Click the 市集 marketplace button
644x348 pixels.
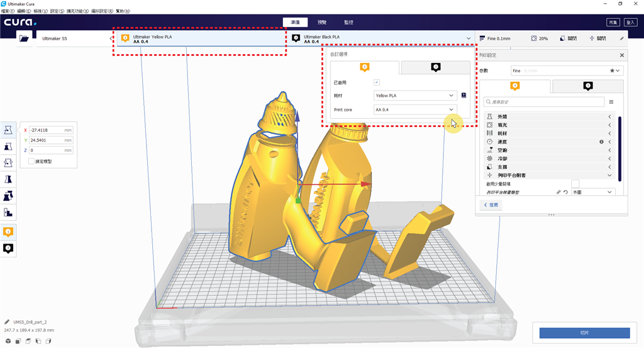pos(613,22)
